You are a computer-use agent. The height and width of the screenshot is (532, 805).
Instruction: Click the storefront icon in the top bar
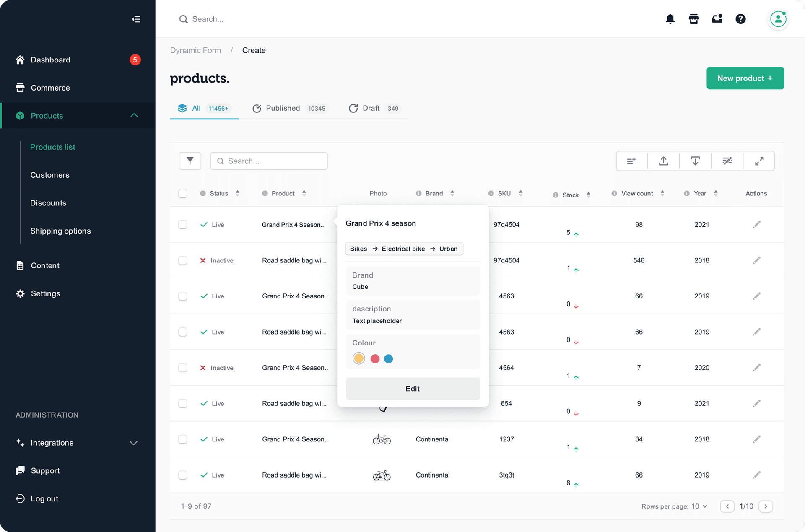click(x=693, y=19)
